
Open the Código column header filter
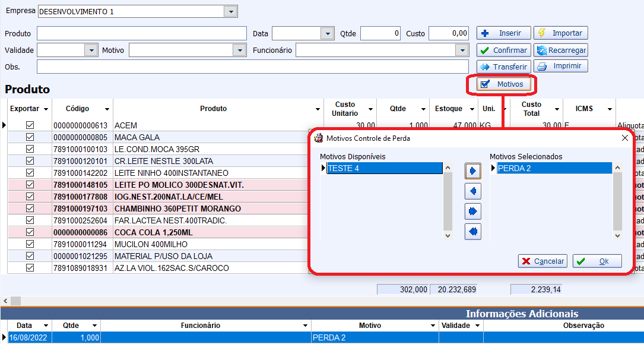click(x=107, y=109)
